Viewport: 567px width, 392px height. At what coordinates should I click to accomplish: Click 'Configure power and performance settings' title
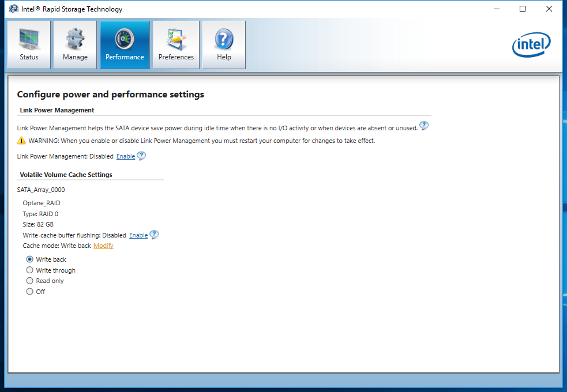111,95
